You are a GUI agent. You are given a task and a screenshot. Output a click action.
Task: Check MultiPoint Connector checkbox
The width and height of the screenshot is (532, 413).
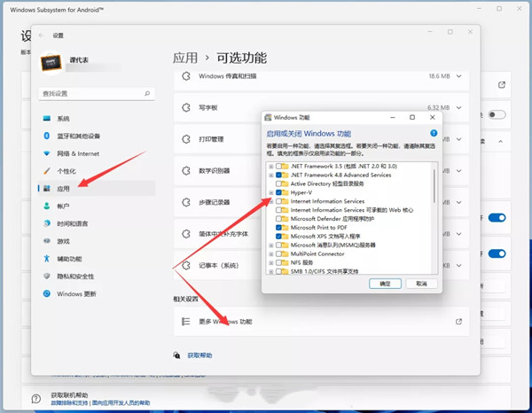click(x=278, y=253)
